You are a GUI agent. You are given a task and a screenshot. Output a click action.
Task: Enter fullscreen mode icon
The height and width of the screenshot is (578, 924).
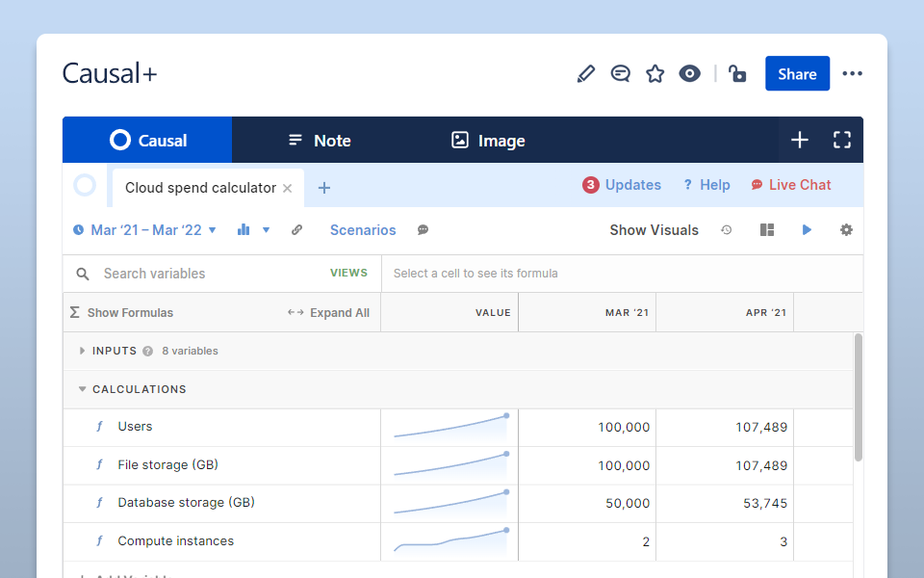(x=842, y=140)
